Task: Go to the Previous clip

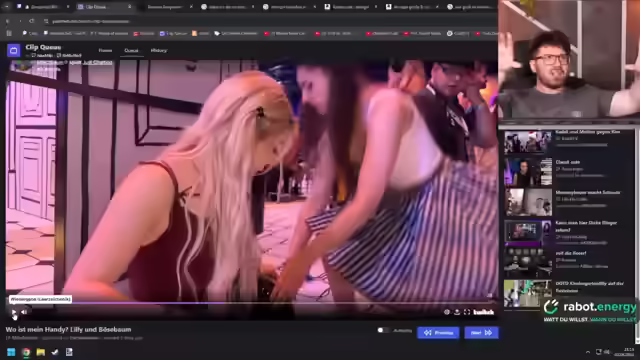Action: coord(438,333)
